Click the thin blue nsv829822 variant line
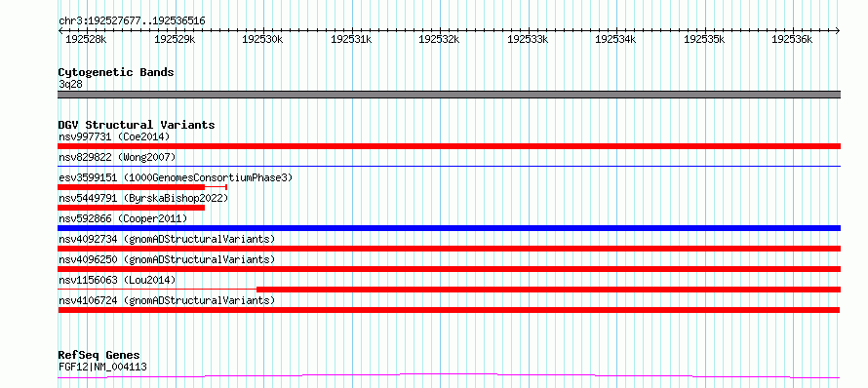The width and height of the screenshot is (868, 388). click(449, 166)
